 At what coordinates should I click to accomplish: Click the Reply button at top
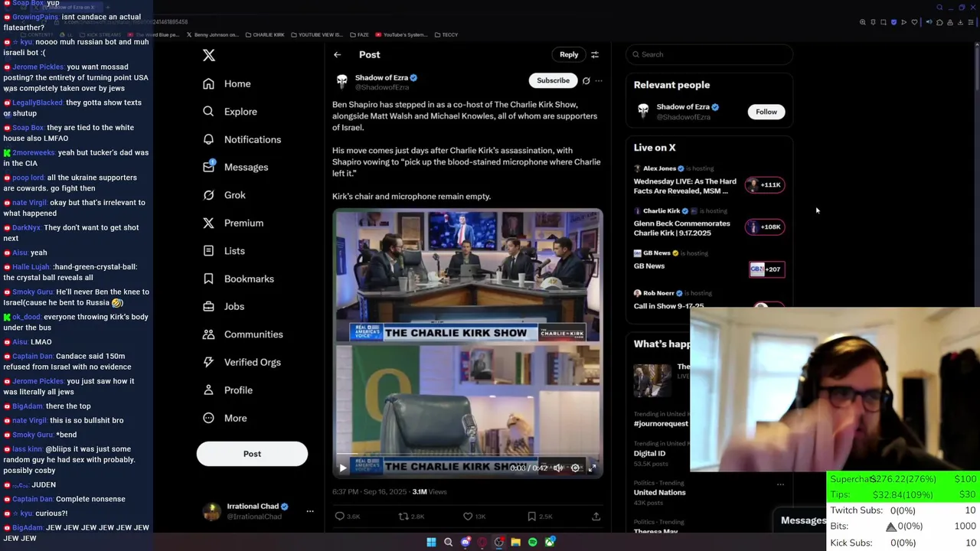tap(569, 54)
